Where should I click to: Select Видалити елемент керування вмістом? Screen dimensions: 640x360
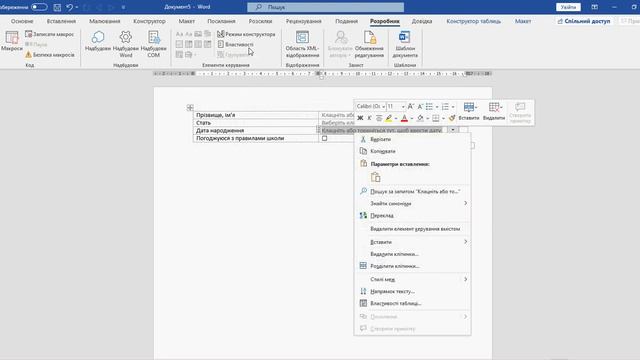point(413,229)
